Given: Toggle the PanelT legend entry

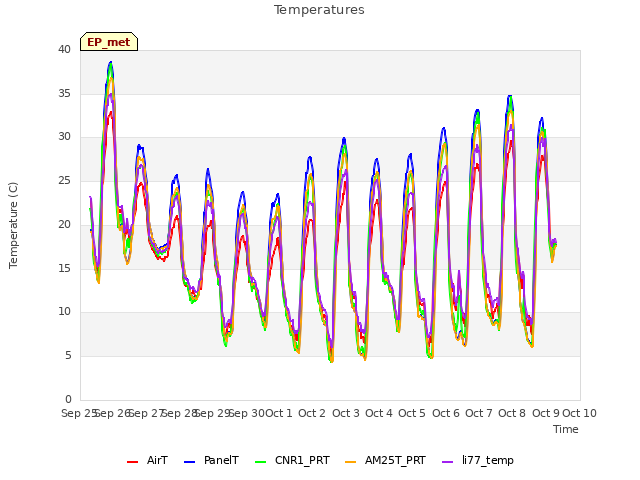Looking at the screenshot, I should point(211,460).
